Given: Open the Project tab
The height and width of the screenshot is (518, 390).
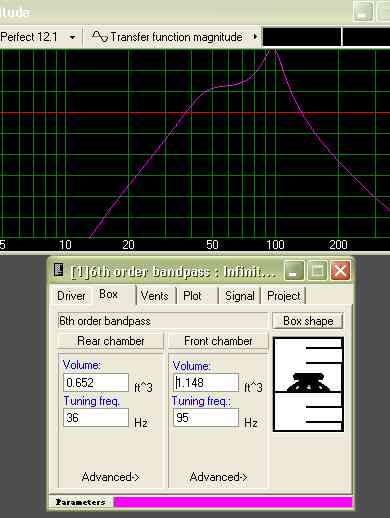Looking at the screenshot, I should pyautogui.click(x=283, y=296).
